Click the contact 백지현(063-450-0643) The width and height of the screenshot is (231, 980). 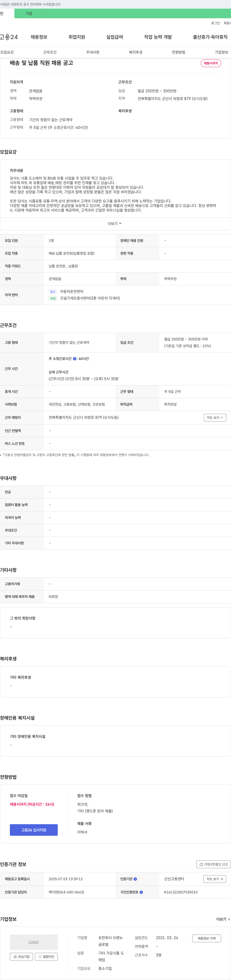66,892
